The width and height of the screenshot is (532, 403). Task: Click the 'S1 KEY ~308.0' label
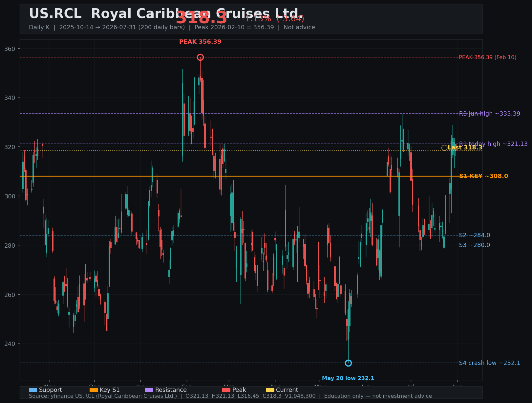coord(483,176)
